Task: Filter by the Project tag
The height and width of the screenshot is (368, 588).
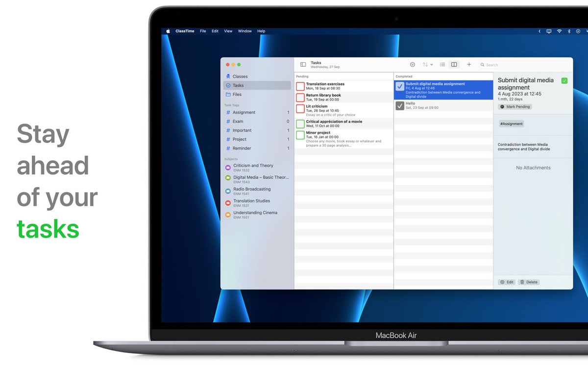Action: tap(257, 139)
